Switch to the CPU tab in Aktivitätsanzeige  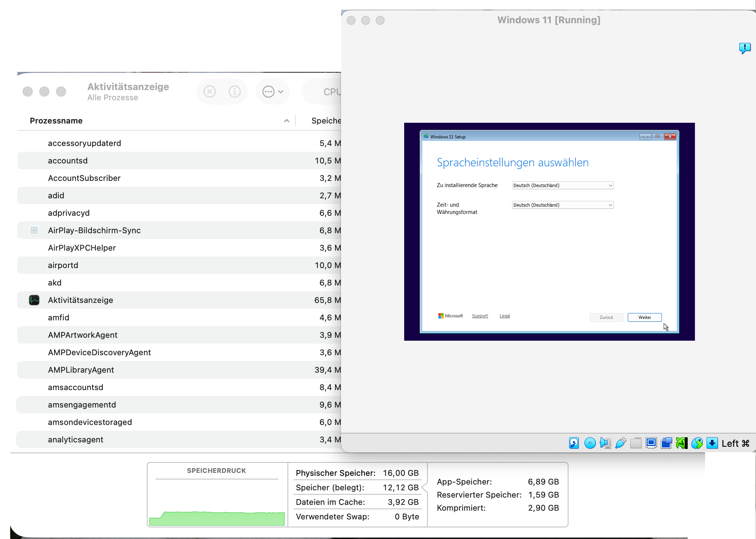coord(331,92)
